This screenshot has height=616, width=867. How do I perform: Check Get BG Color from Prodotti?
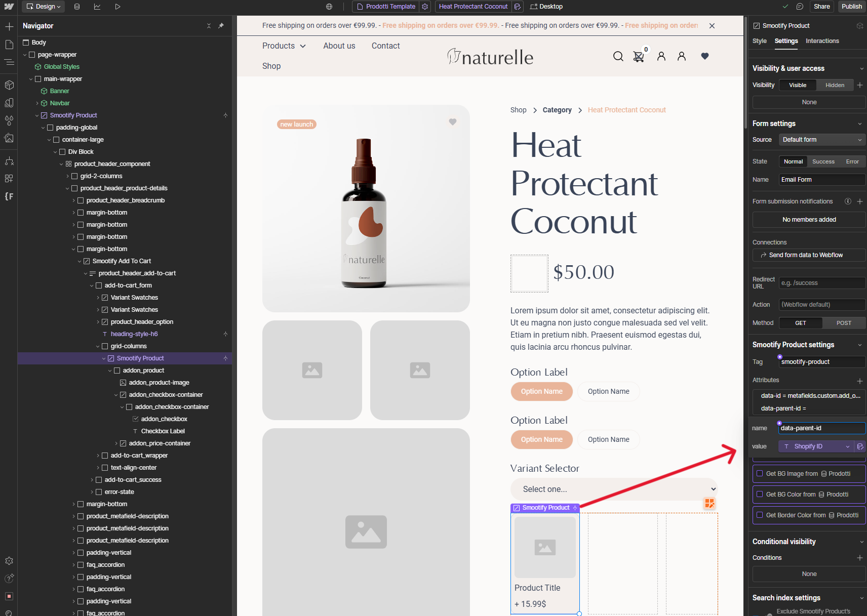point(760,495)
